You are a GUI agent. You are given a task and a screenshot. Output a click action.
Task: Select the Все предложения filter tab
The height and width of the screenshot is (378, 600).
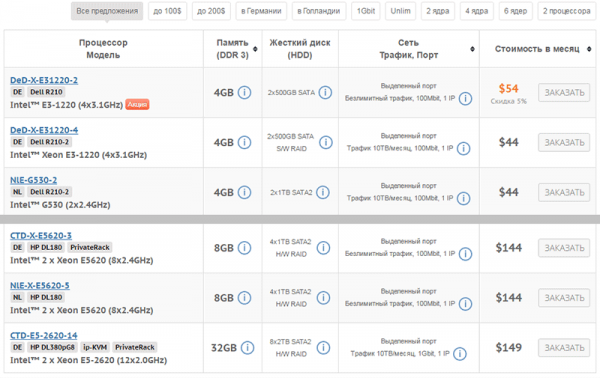pos(107,11)
